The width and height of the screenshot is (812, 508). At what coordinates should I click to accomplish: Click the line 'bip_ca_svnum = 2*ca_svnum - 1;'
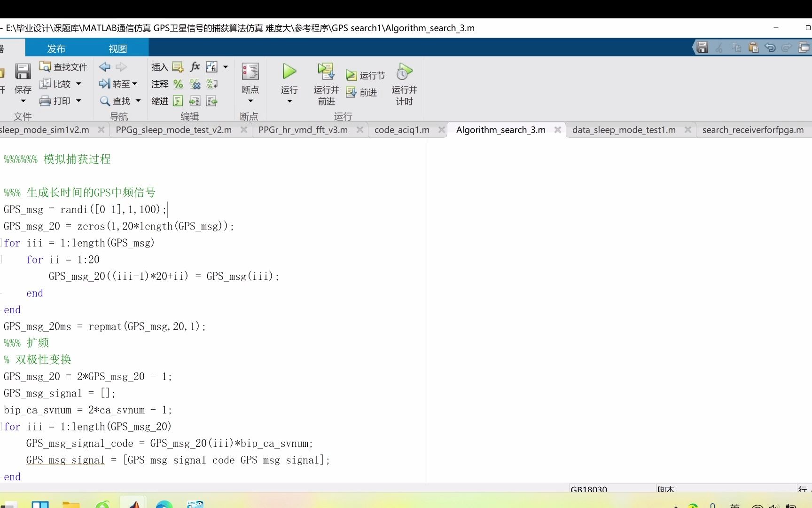(x=88, y=410)
